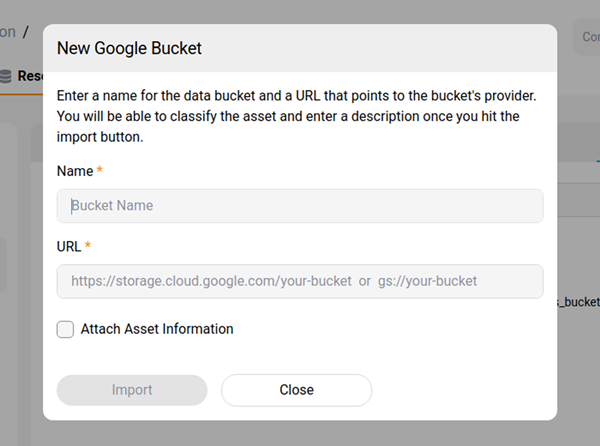Click the URL field label

point(69,246)
